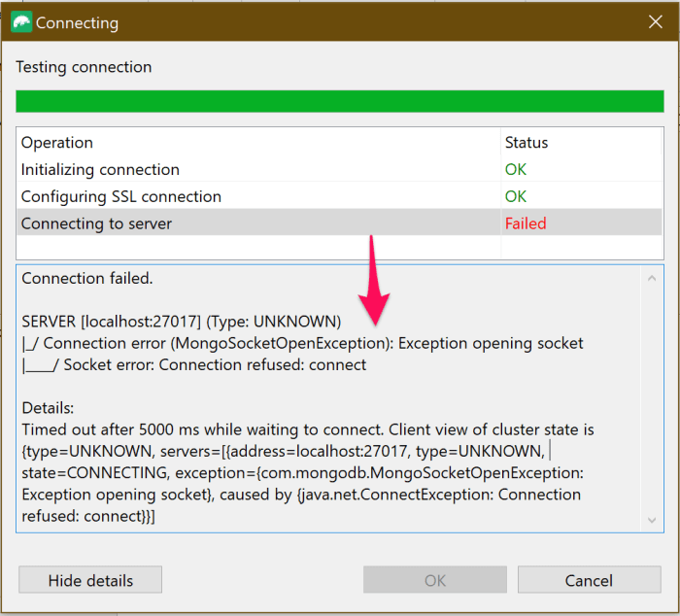Select the Connecting to server row

(x=340, y=223)
